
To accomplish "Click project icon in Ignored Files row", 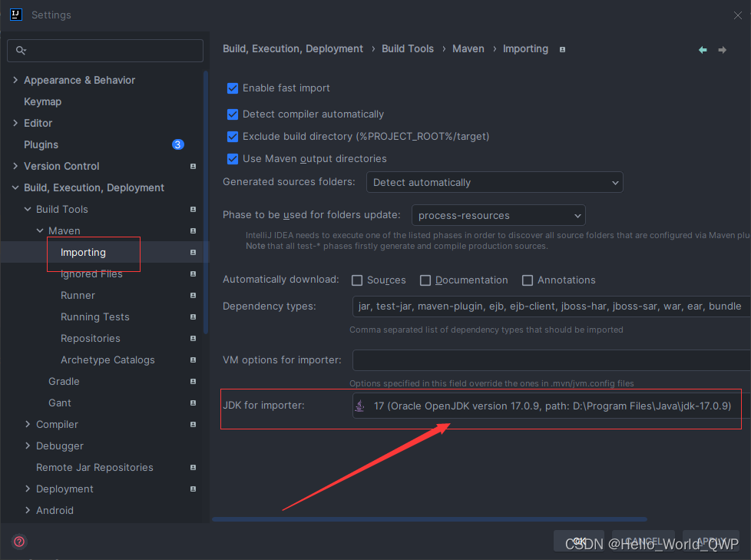I will [193, 274].
